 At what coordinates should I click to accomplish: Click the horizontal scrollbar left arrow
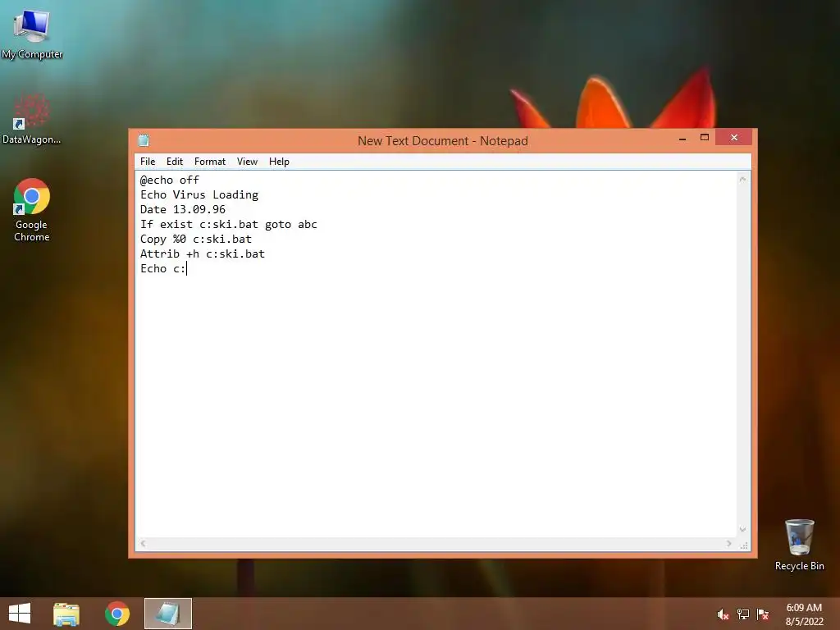[143, 543]
